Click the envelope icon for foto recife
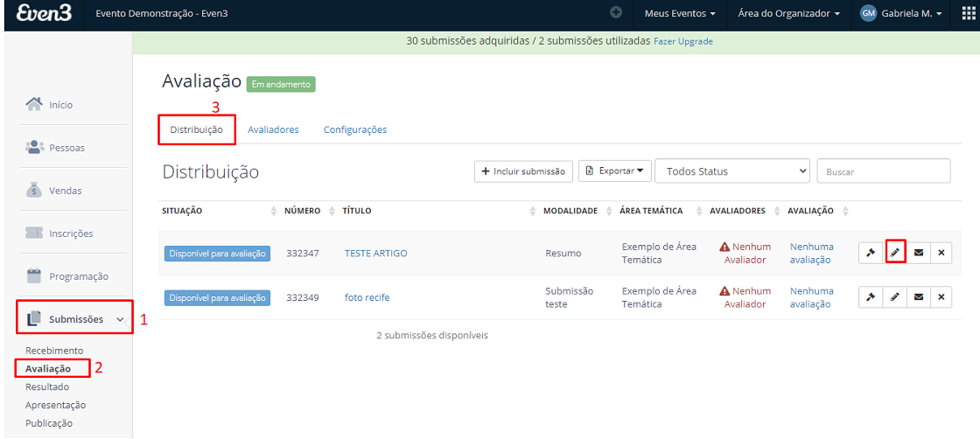This screenshot has width=980, height=439. (x=918, y=297)
